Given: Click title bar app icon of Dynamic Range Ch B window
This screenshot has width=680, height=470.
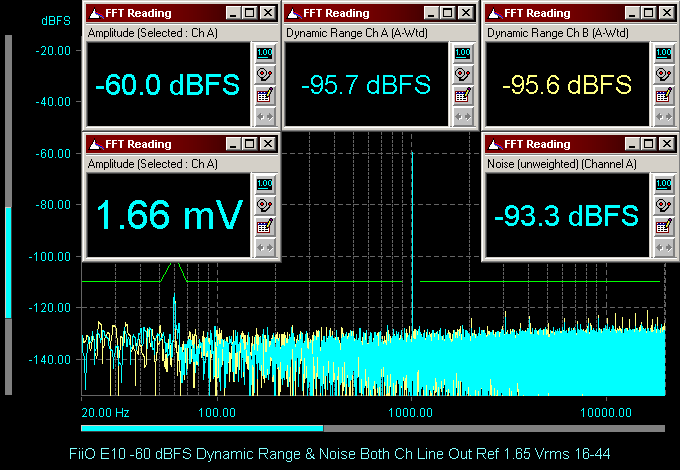Looking at the screenshot, I should tap(494, 13).
